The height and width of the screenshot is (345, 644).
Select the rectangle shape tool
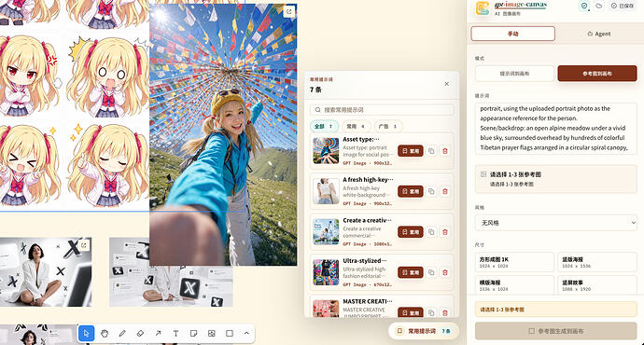230,334
